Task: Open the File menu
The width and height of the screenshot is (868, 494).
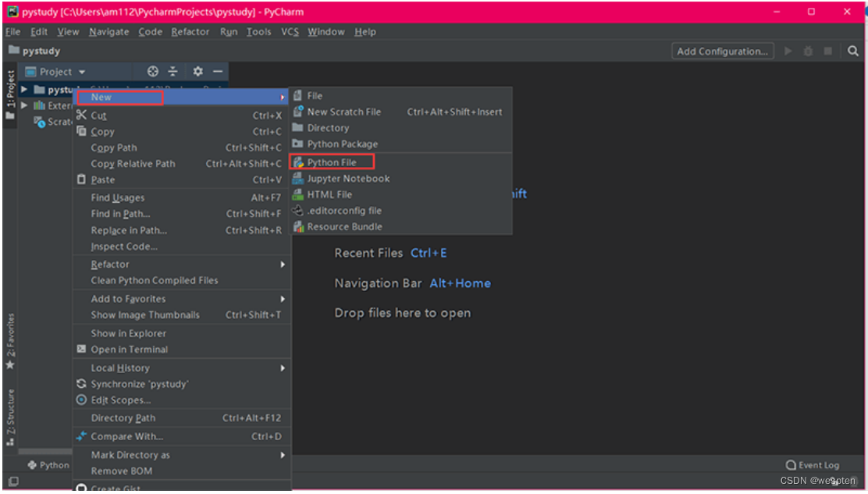Action: tap(12, 31)
